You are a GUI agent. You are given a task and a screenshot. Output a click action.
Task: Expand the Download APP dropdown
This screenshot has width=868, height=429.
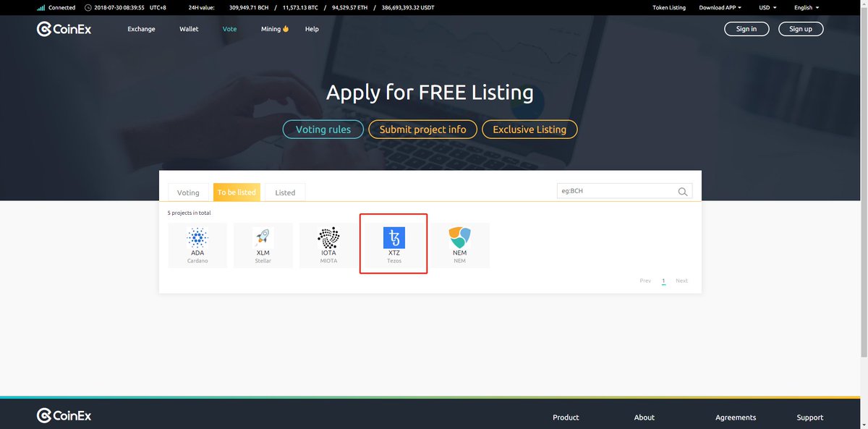(x=720, y=7)
